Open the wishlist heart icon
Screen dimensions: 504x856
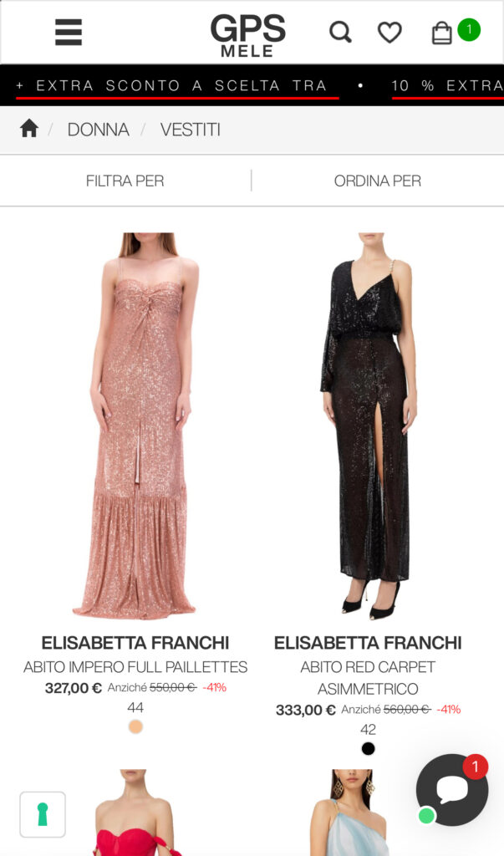click(x=389, y=33)
